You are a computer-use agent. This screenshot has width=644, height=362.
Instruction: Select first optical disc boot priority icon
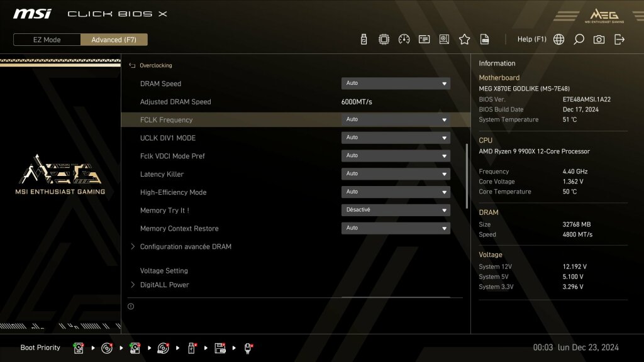pyautogui.click(x=107, y=348)
